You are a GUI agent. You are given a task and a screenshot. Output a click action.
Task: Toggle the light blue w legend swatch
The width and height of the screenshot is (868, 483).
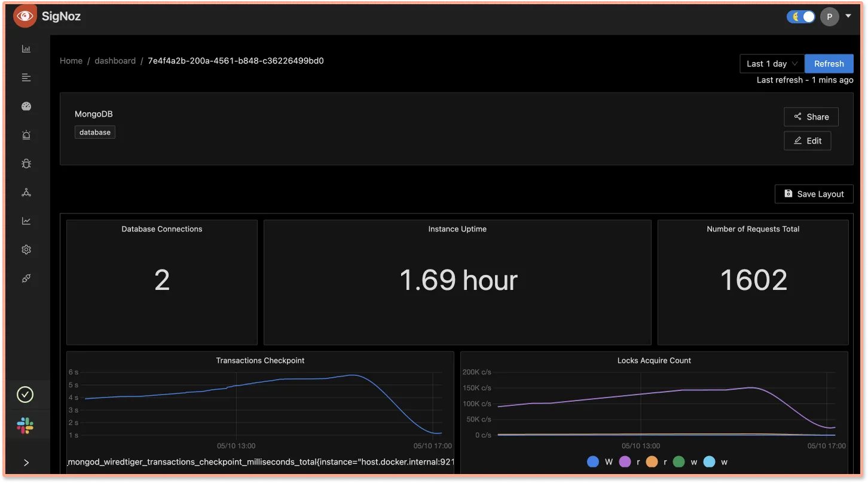(709, 461)
